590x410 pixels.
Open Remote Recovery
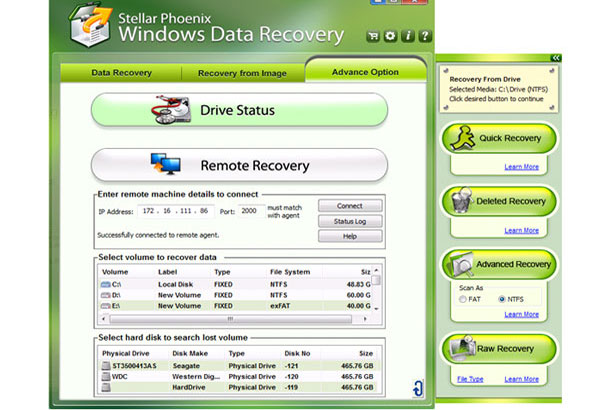[x=239, y=165]
